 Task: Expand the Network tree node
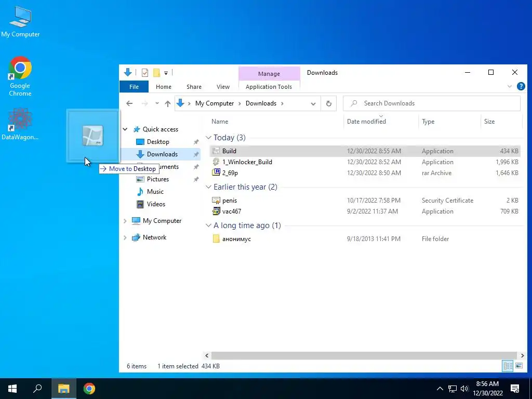[x=125, y=237]
